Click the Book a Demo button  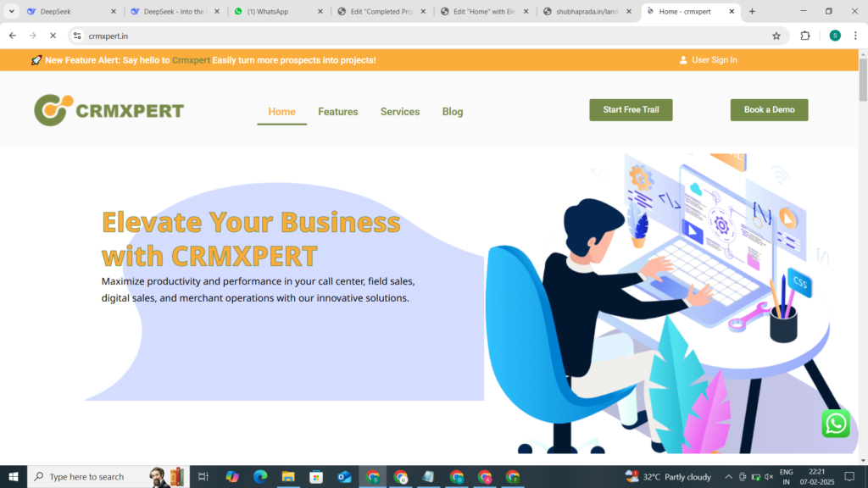click(769, 109)
